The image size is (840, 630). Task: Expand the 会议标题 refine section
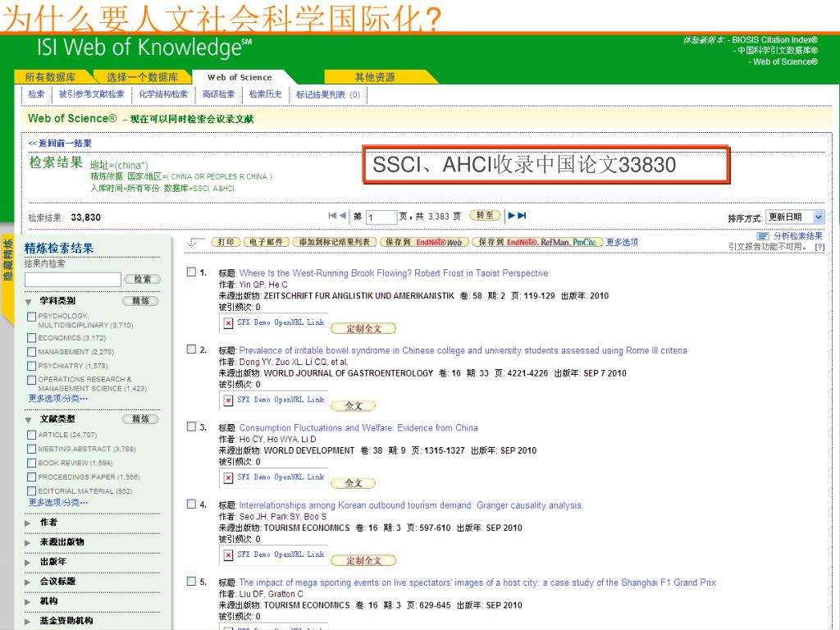click(x=28, y=582)
